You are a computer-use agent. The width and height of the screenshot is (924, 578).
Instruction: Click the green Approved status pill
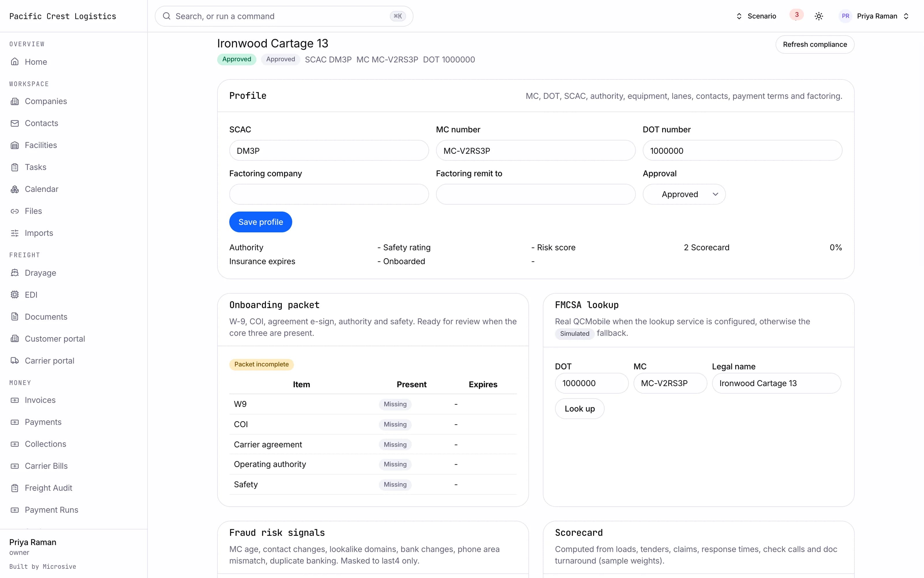(237, 59)
